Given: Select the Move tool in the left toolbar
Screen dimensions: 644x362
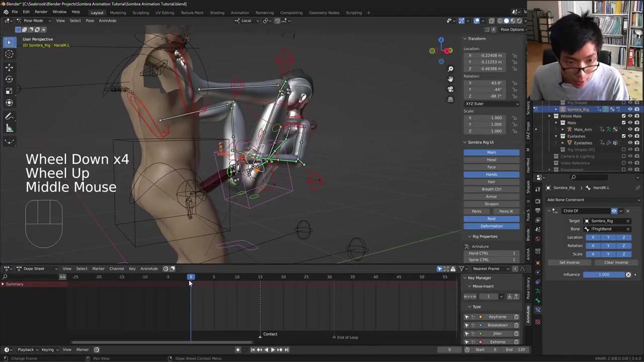Looking at the screenshot, I should 9,67.
